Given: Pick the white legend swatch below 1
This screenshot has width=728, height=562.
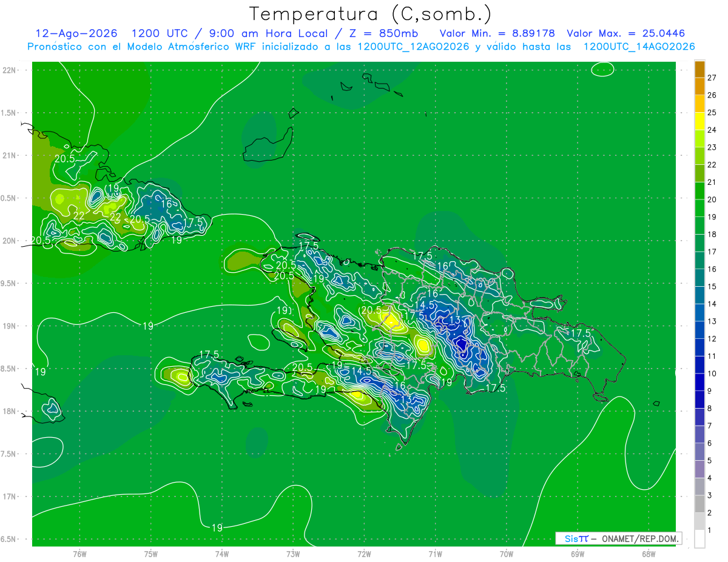Looking at the screenshot, I should click(699, 539).
